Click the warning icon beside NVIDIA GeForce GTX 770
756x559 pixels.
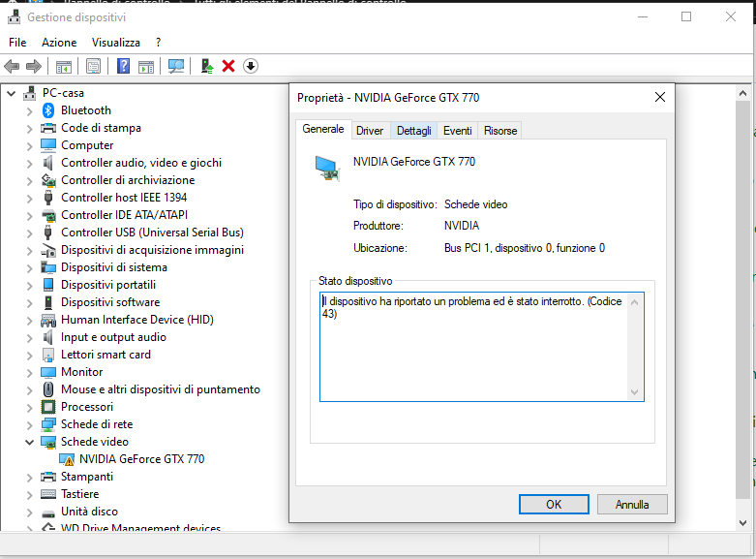(x=67, y=459)
